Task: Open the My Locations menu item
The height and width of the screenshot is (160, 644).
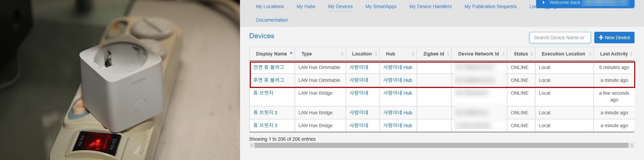Action: 270,6
